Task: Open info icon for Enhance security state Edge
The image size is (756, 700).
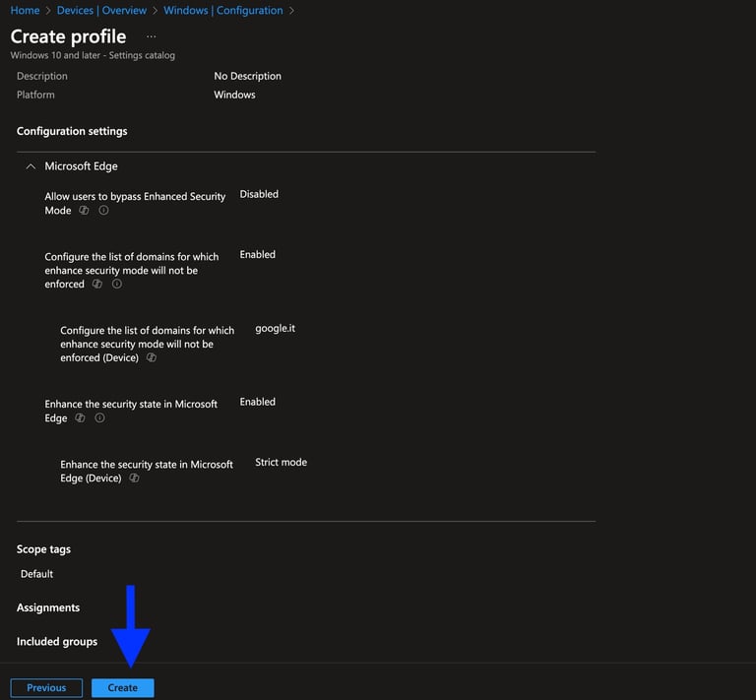Action: pyautogui.click(x=99, y=418)
